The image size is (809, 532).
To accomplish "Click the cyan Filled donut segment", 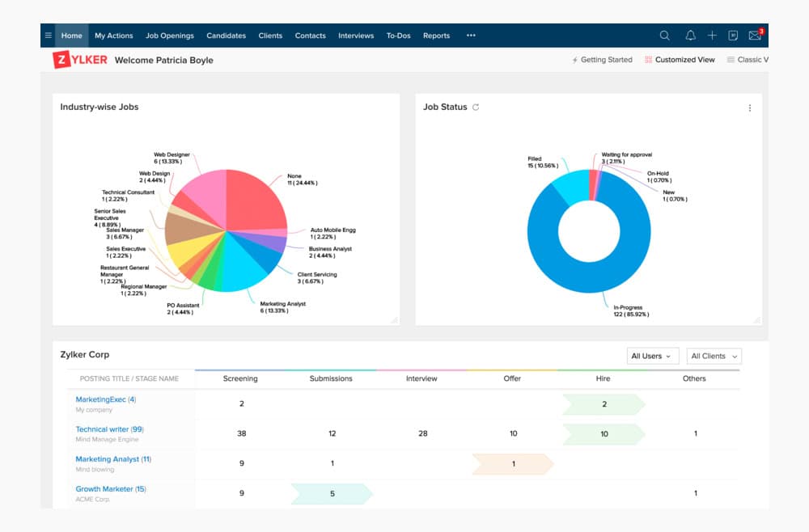I will pyautogui.click(x=572, y=187).
